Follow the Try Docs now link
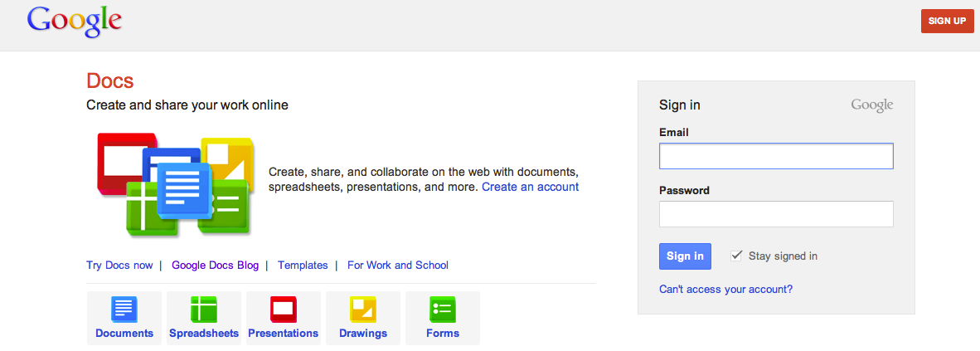This screenshot has height=351, width=980. click(119, 266)
